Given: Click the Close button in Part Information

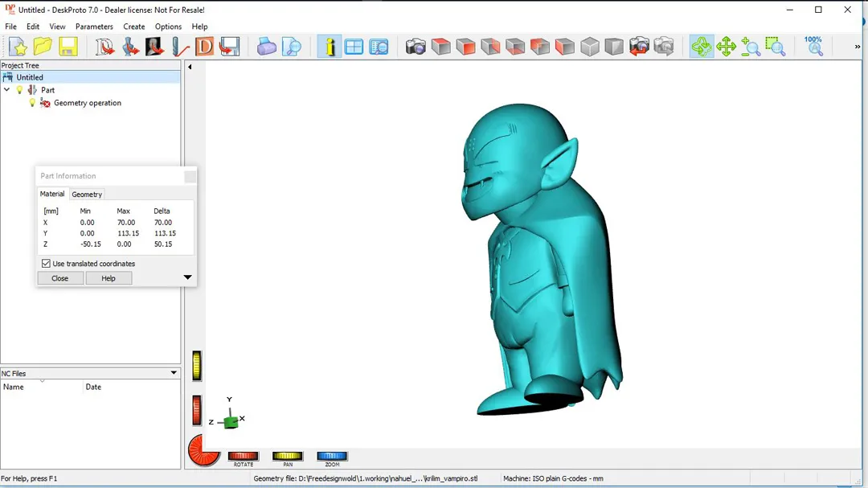Looking at the screenshot, I should click(x=60, y=278).
